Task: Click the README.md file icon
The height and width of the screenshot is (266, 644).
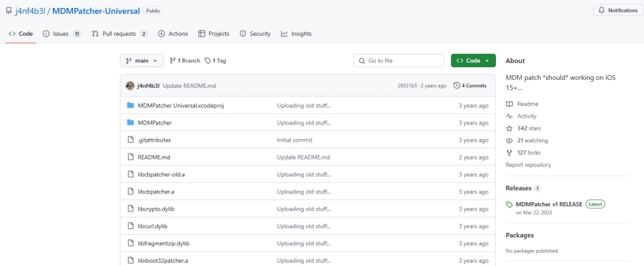Action: [131, 158]
